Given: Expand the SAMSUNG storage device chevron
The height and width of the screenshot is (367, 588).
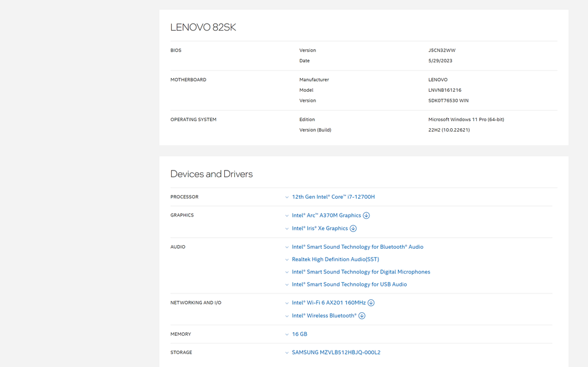Looking at the screenshot, I should [x=287, y=353].
